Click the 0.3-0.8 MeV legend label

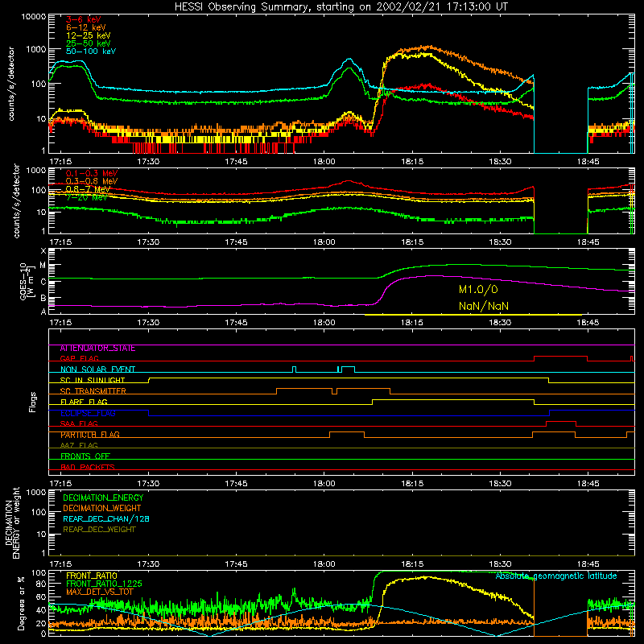coord(92,182)
